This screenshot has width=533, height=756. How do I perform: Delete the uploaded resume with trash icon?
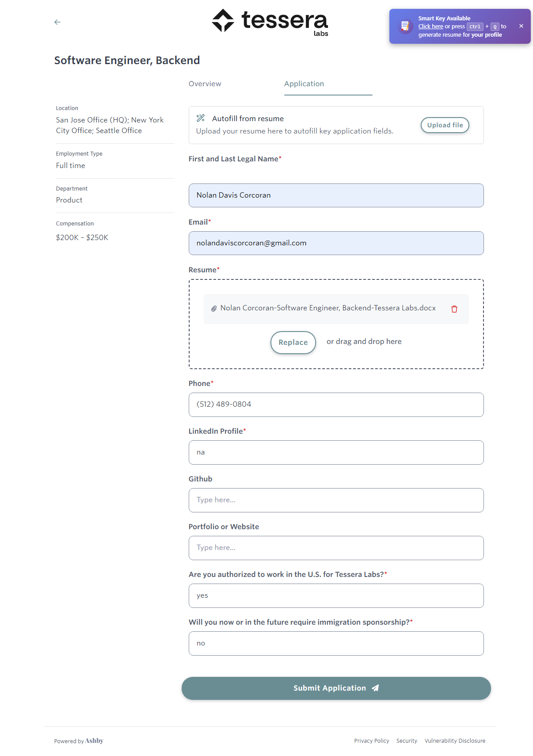click(x=454, y=309)
